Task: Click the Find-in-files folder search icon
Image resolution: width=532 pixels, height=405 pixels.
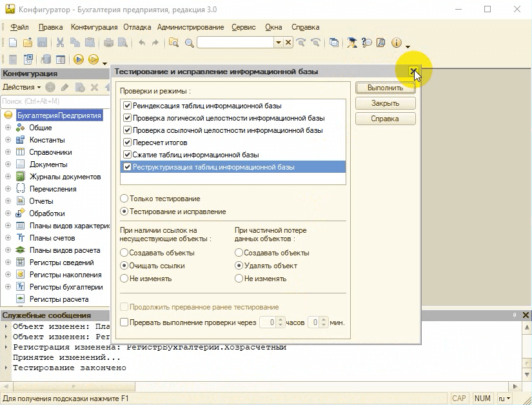Action: point(173,43)
